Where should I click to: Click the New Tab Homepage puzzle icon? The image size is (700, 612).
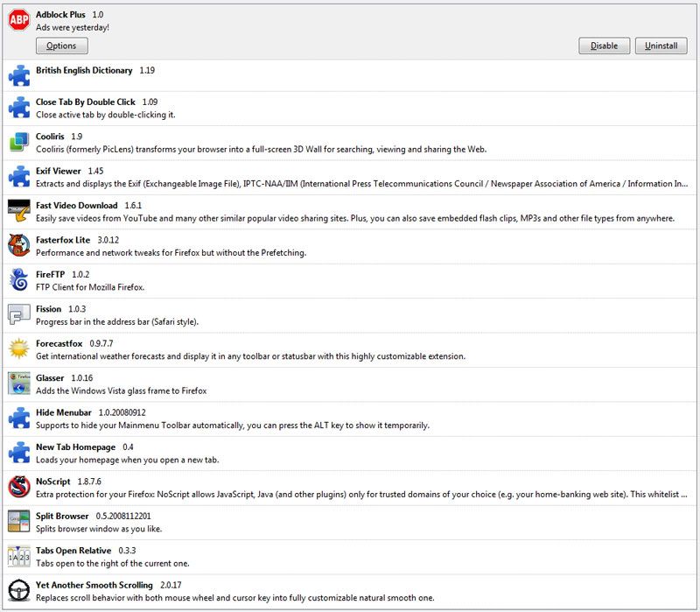click(19, 453)
